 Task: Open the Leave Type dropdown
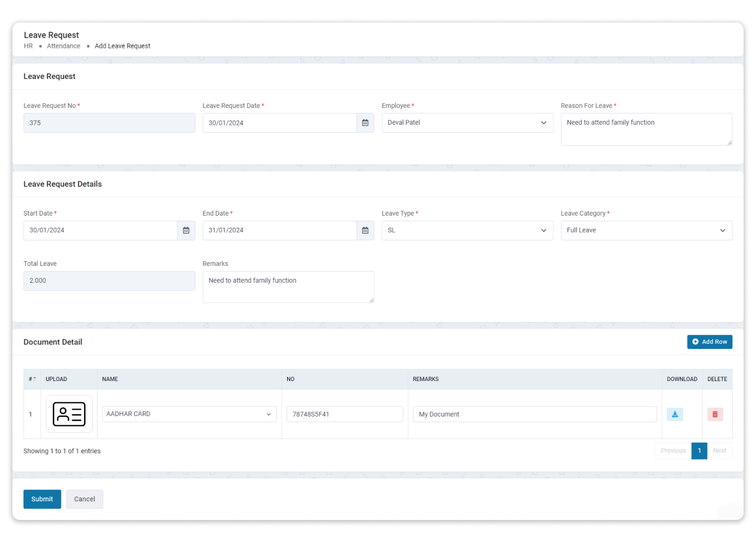pyautogui.click(x=467, y=230)
